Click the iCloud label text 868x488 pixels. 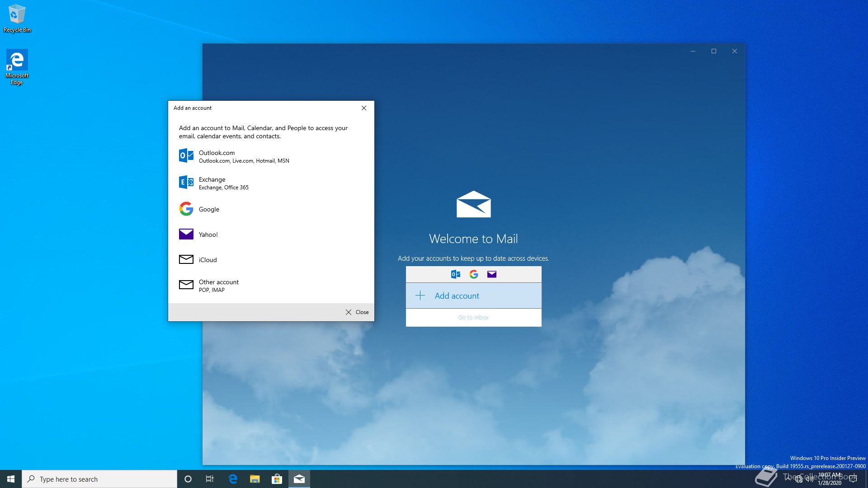click(x=208, y=260)
